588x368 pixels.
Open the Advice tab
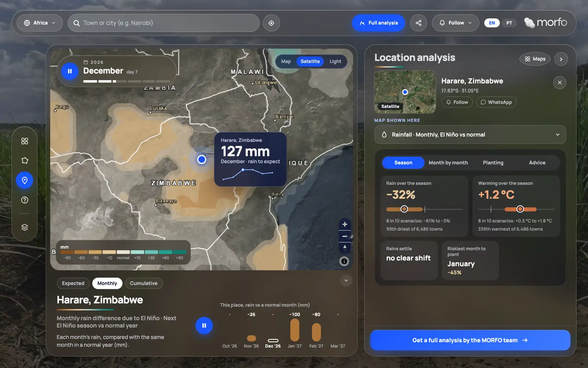(537, 163)
